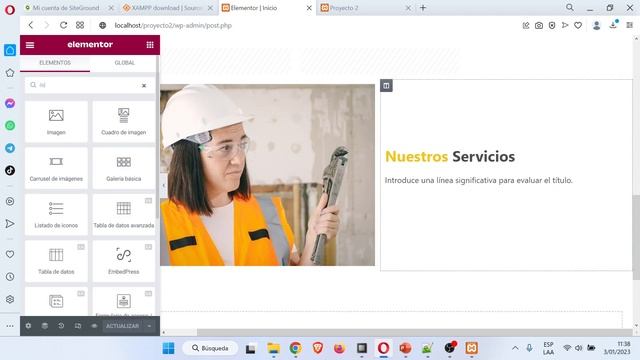Open Chrome from the taskbar

click(296, 348)
